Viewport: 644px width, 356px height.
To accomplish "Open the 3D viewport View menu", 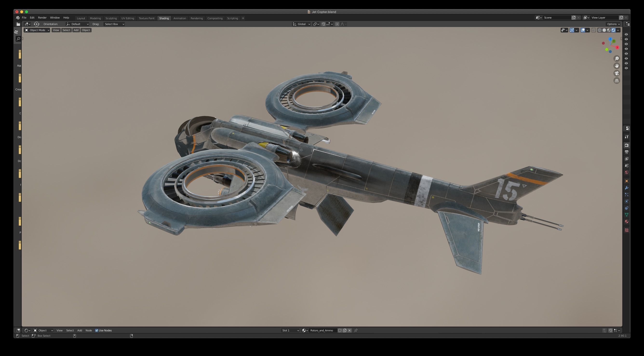I will (56, 30).
